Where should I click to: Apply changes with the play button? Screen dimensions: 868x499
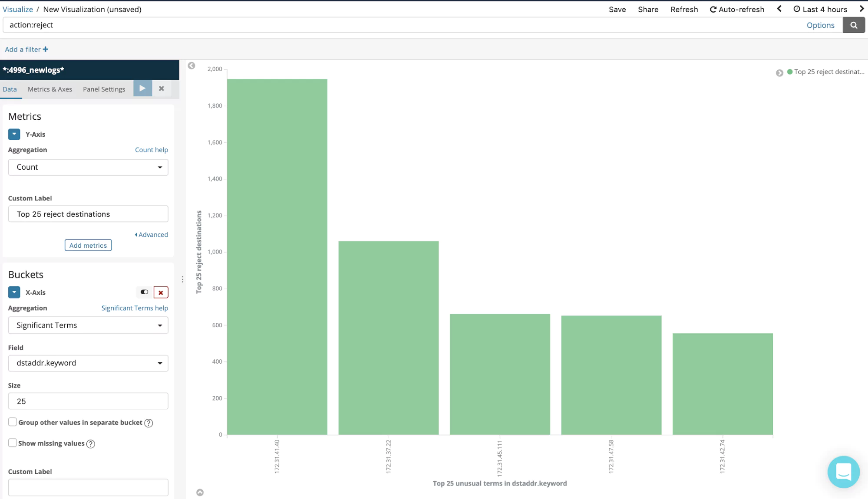click(x=142, y=89)
